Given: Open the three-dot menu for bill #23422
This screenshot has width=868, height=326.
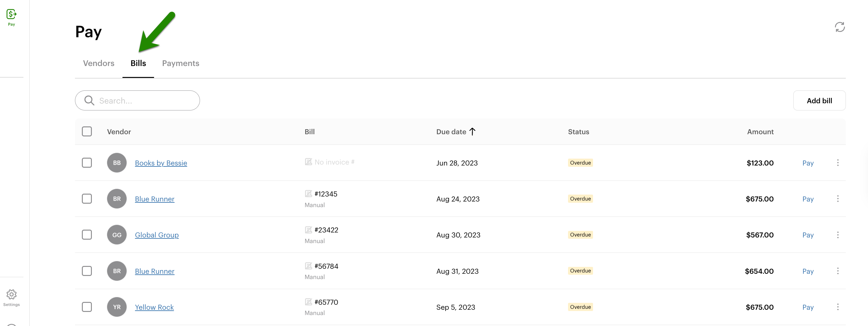Looking at the screenshot, I should point(838,235).
